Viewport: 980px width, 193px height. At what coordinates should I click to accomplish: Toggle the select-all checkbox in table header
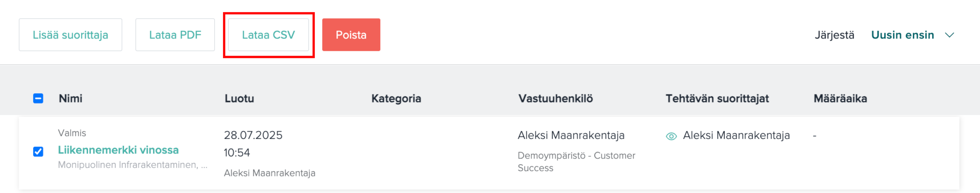click(38, 98)
